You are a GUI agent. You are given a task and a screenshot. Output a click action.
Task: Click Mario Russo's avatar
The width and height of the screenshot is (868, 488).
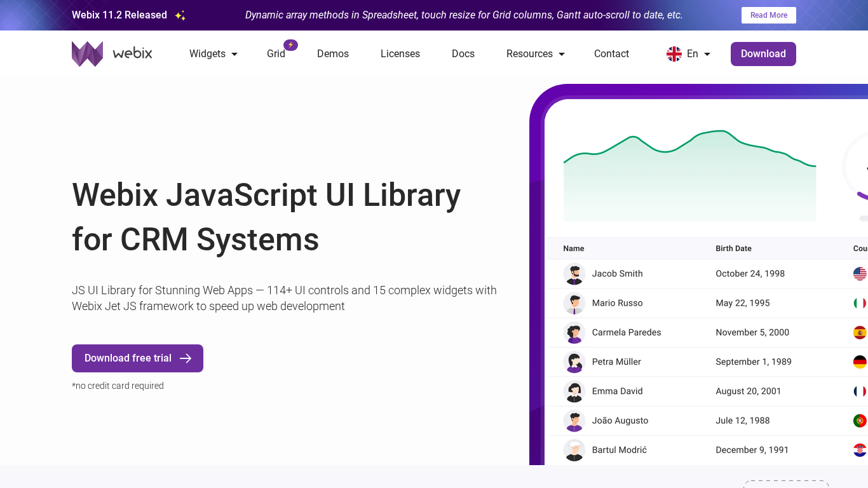[574, 303]
